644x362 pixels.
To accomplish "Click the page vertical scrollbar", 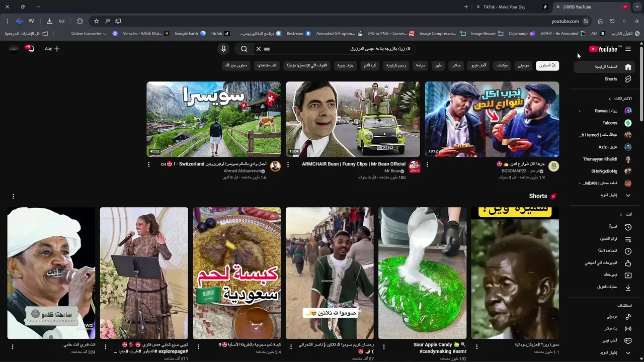I will 641,83.
